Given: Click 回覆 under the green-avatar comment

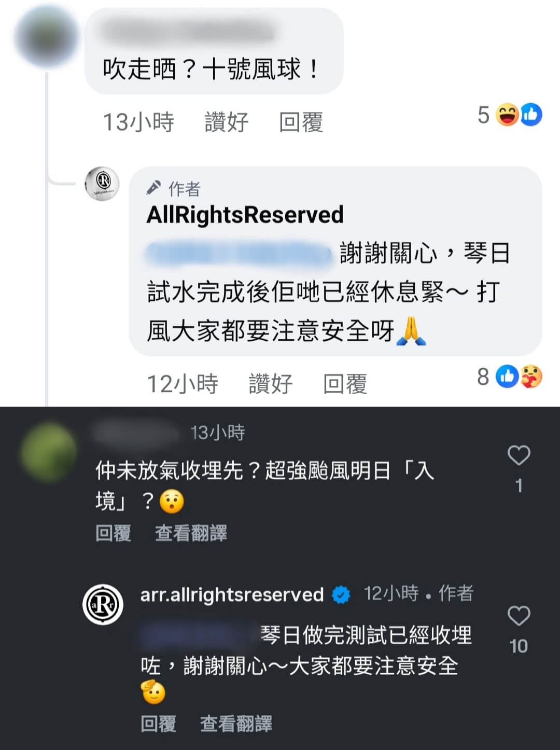Looking at the screenshot, I should tap(113, 533).
